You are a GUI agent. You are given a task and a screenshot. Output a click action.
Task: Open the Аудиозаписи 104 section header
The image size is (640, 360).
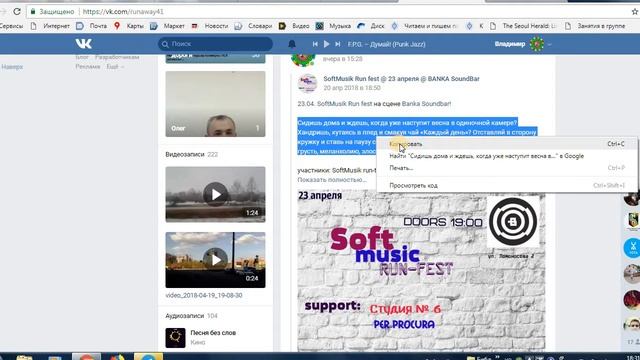(191, 316)
